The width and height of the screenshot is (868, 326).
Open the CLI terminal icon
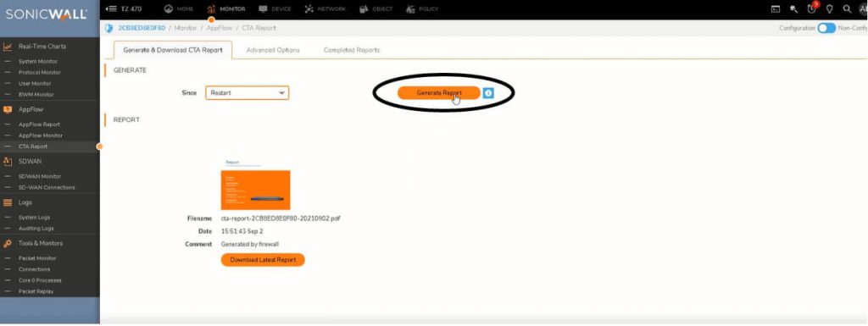point(776,8)
